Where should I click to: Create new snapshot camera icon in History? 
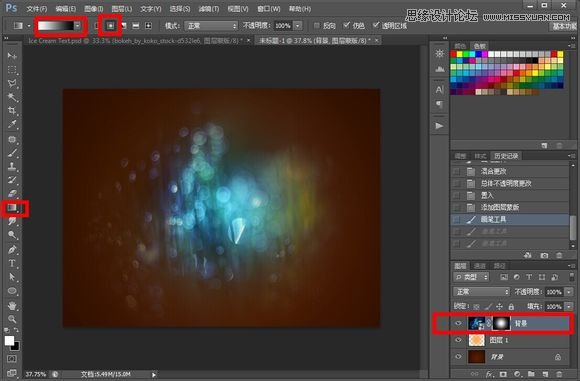coord(544,255)
